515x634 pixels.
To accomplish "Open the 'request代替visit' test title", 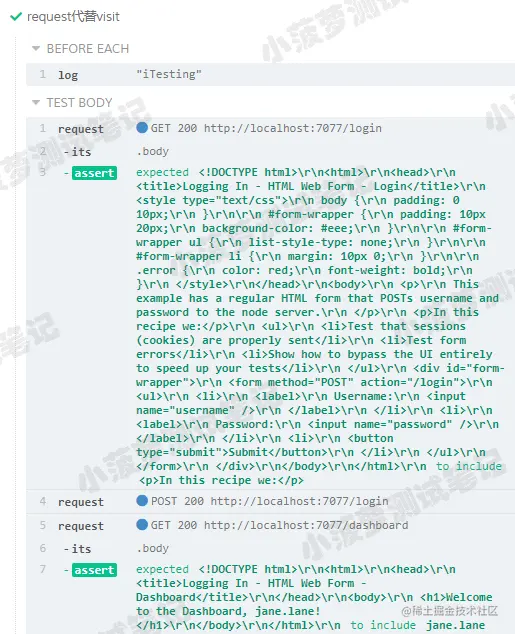I will click(73, 17).
